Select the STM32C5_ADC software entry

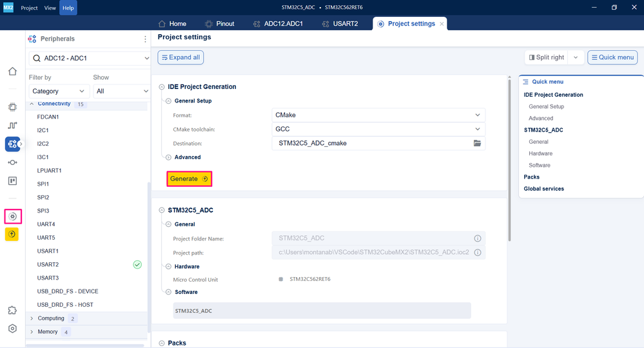pyautogui.click(x=322, y=311)
